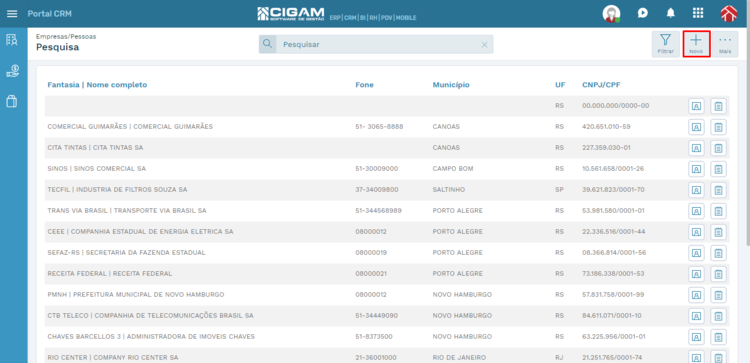Open contacts icon for SEFAZ-RS row
750x363 pixels.
pyautogui.click(x=696, y=253)
